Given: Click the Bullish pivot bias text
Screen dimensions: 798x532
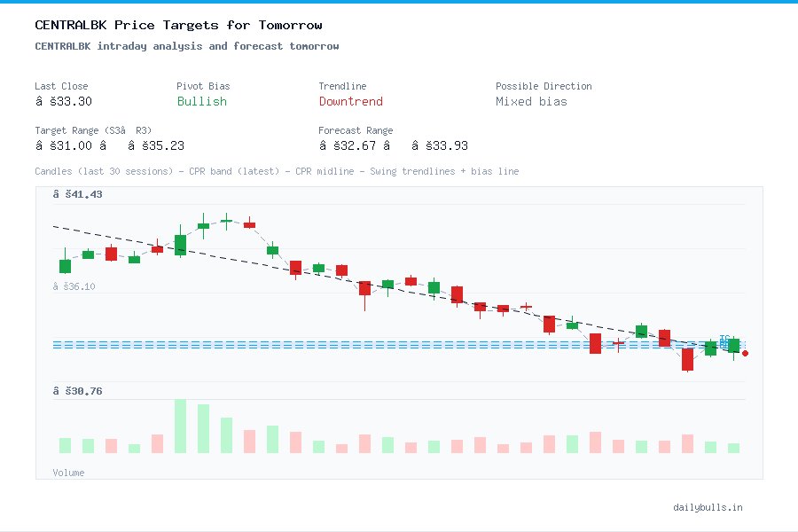Looking at the screenshot, I should (x=201, y=102).
